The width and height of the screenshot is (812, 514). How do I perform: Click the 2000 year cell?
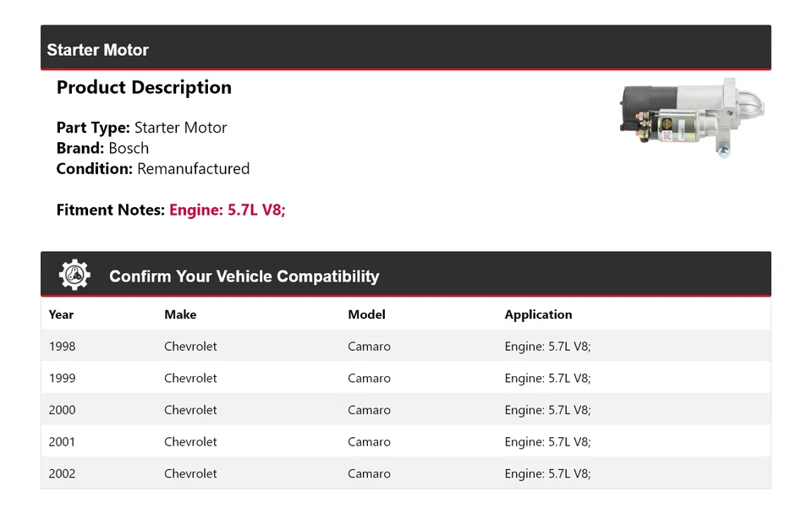point(62,410)
